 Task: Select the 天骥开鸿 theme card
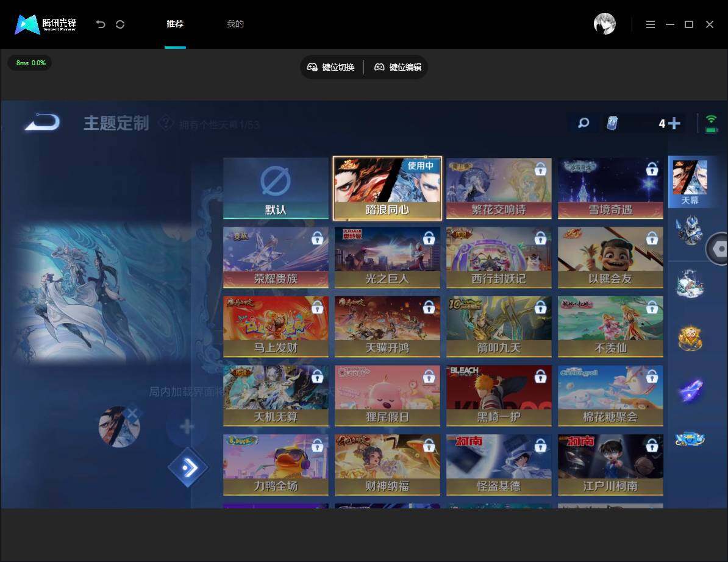tap(387, 326)
